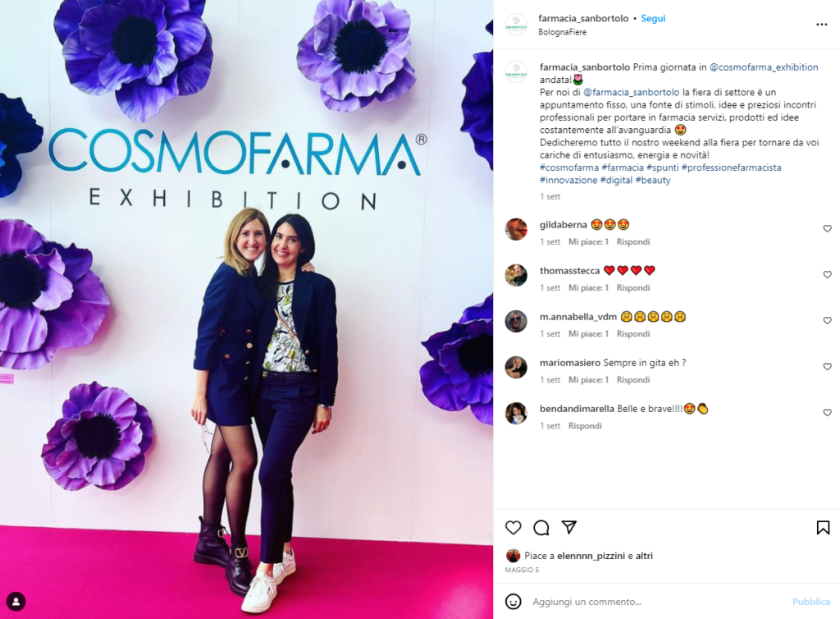Open the elennnn_pizzini likes list

[x=591, y=556]
